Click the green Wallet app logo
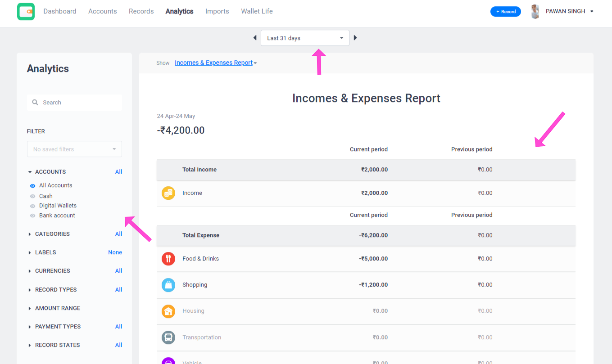The height and width of the screenshot is (364, 612). [x=26, y=11]
